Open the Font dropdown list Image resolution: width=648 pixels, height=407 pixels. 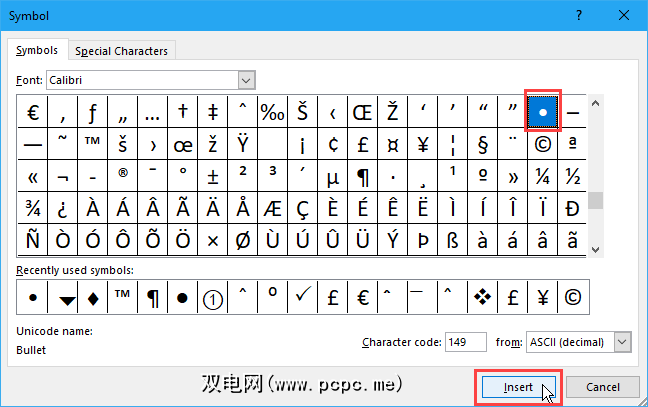(x=246, y=80)
